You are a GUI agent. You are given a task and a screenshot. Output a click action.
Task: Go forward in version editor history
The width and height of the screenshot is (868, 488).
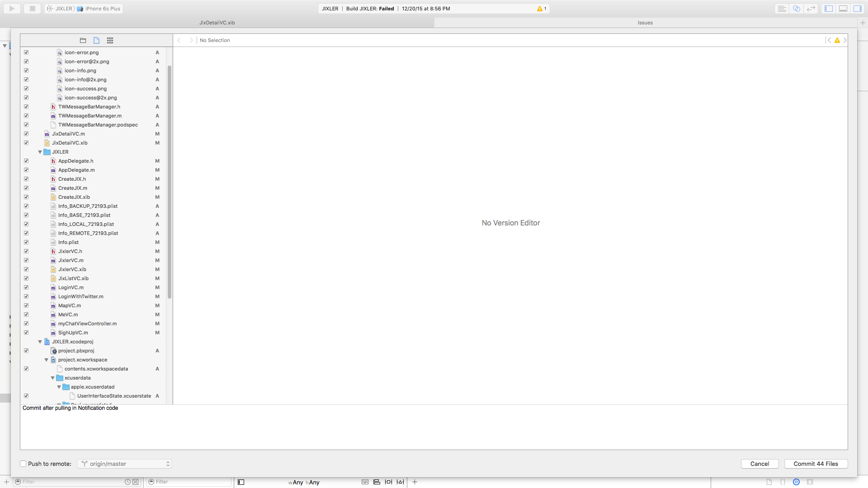[191, 40]
